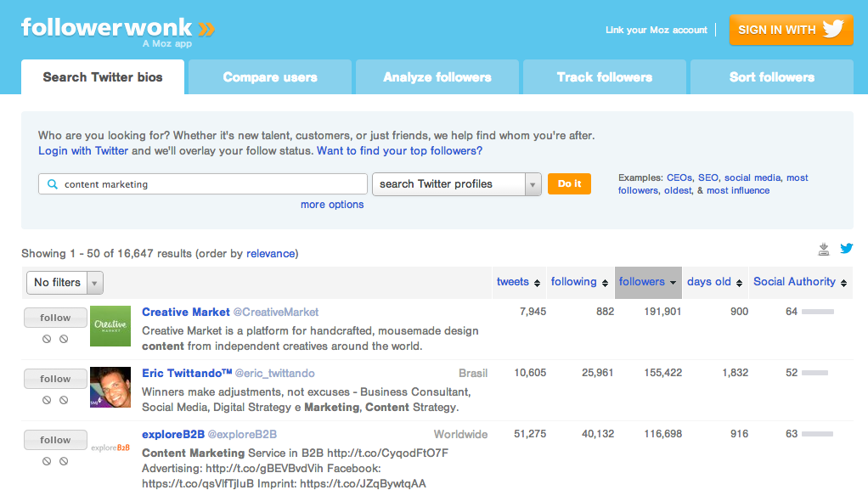The image size is (868, 490).
Task: Click Sign in with Twitter button
Action: (791, 30)
